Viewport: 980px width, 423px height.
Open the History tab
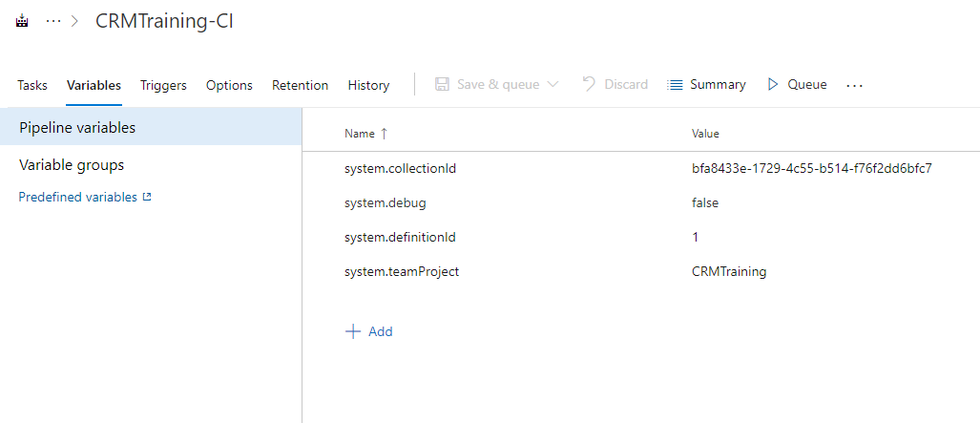click(368, 85)
